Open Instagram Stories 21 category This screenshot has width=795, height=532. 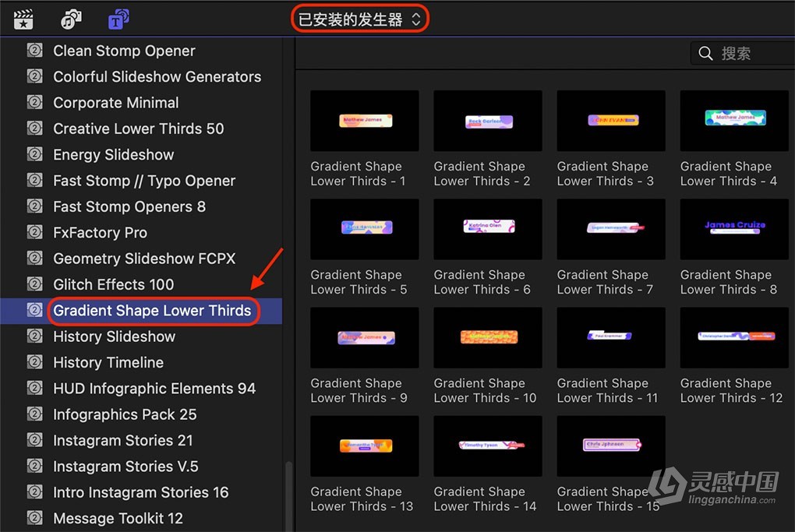[x=123, y=440]
